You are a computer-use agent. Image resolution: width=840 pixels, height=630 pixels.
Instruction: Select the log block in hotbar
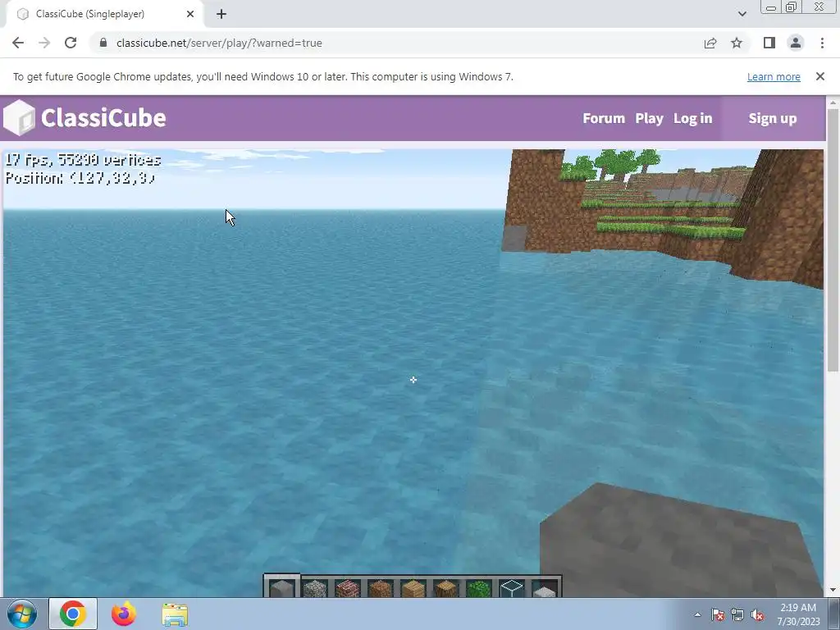(445, 588)
